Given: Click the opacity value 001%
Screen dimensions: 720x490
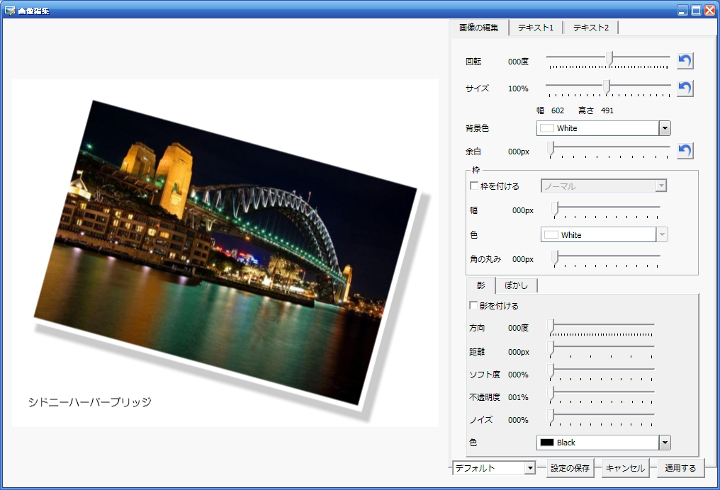Looking at the screenshot, I should click(518, 397).
